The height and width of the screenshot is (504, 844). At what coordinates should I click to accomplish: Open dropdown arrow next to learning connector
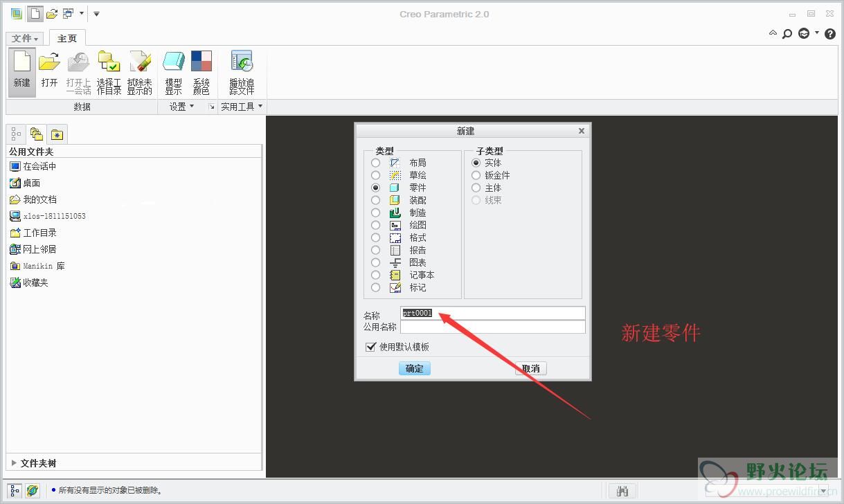[x=817, y=33]
